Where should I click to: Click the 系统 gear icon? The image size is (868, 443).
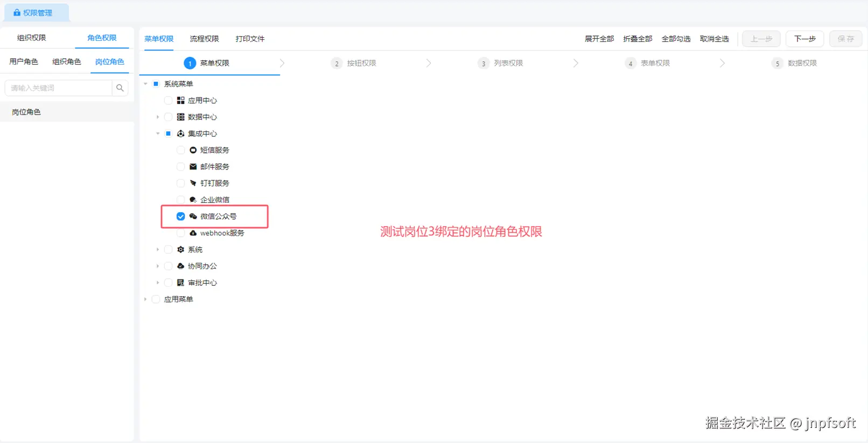[x=181, y=250]
